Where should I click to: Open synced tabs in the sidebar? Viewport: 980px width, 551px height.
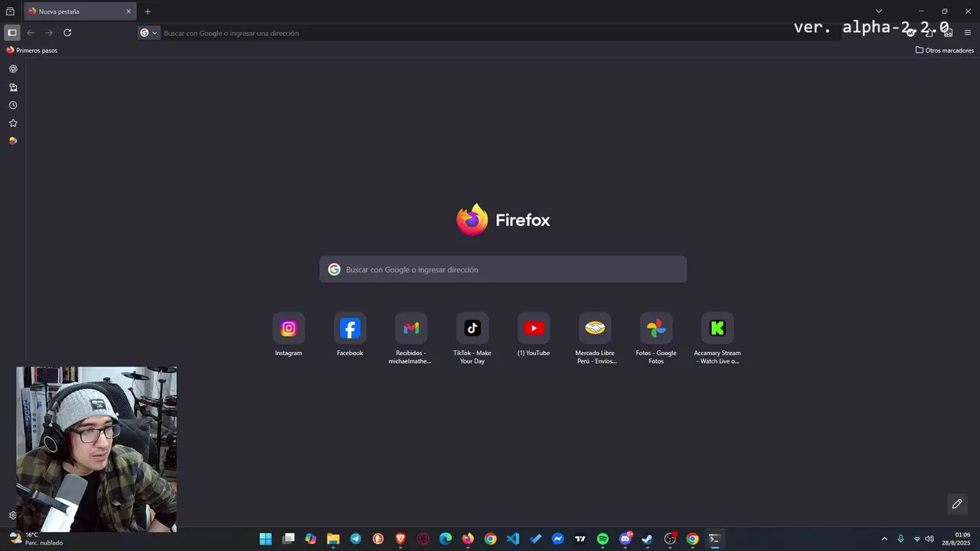(13, 87)
